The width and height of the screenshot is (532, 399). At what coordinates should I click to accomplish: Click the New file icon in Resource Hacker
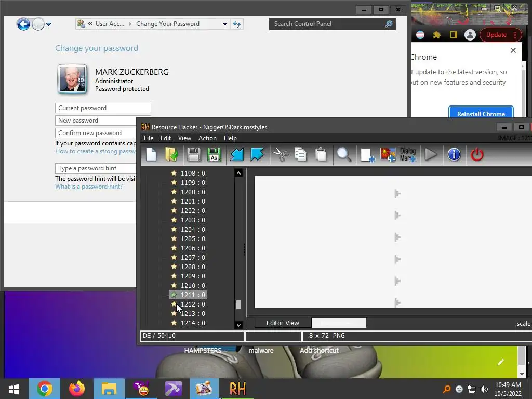[151, 155]
